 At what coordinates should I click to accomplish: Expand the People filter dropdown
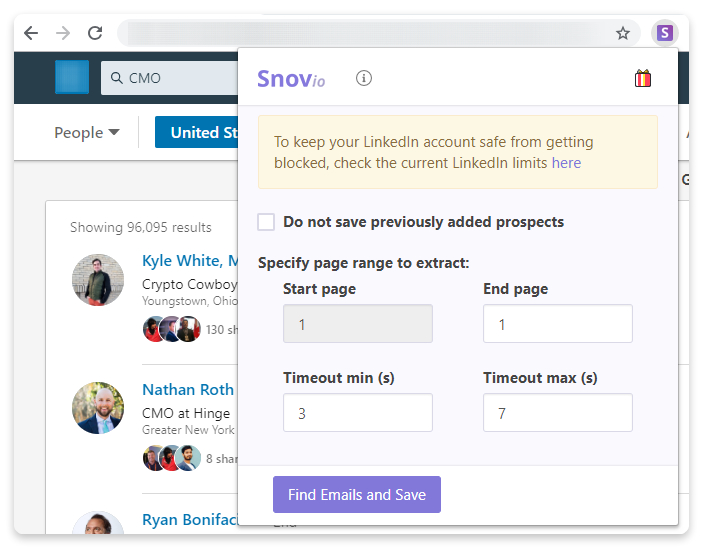(87, 132)
